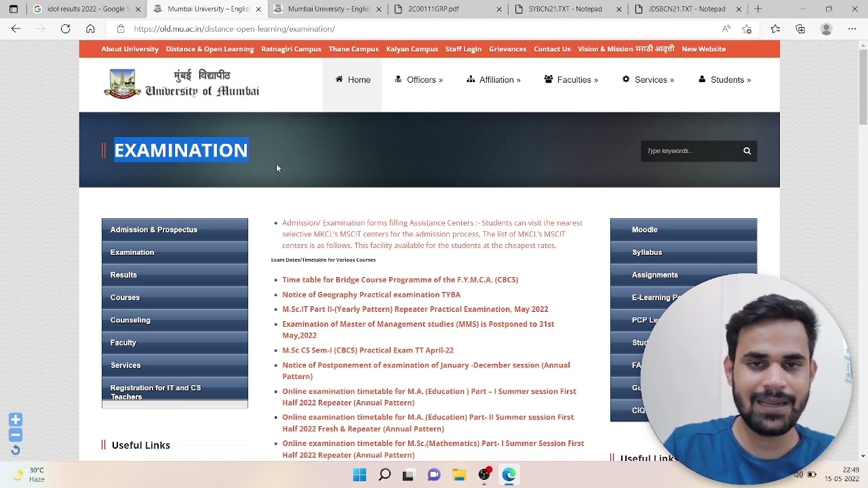The height and width of the screenshot is (488, 868).
Task: Expand the Faculties dropdown menu
Action: coord(571,80)
